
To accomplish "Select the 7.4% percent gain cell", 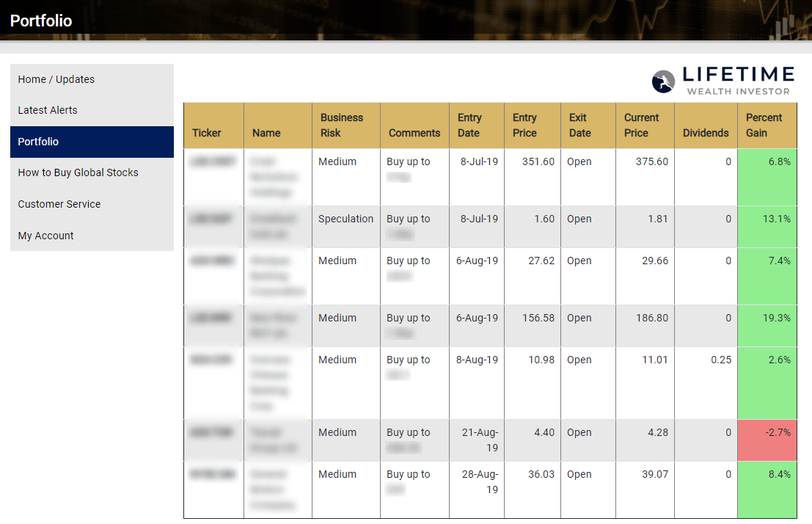I will coord(767,276).
